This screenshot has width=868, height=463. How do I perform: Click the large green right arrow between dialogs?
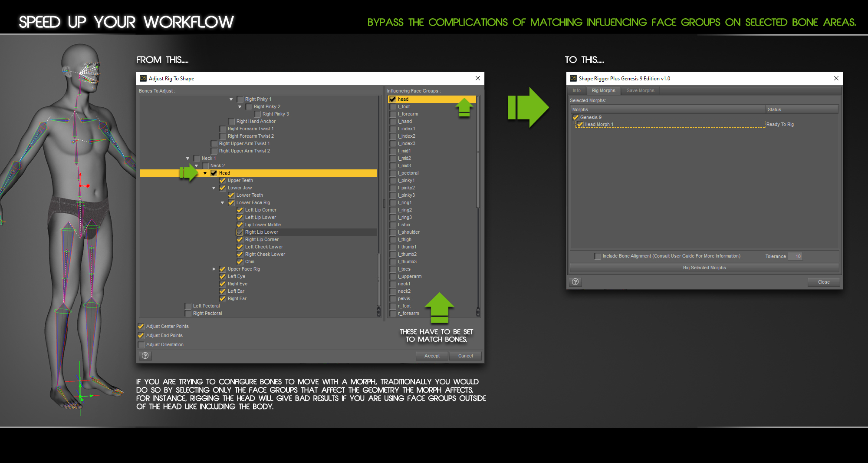click(x=528, y=108)
